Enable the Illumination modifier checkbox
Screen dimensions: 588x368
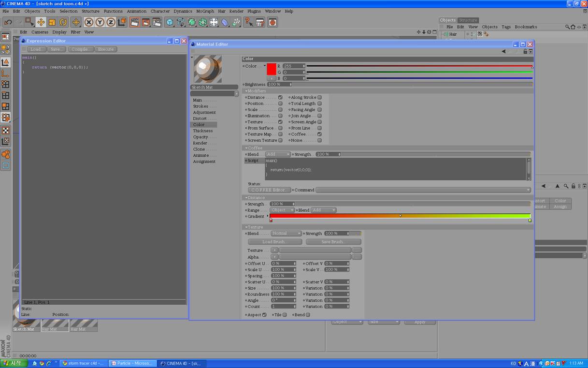pyautogui.click(x=280, y=116)
